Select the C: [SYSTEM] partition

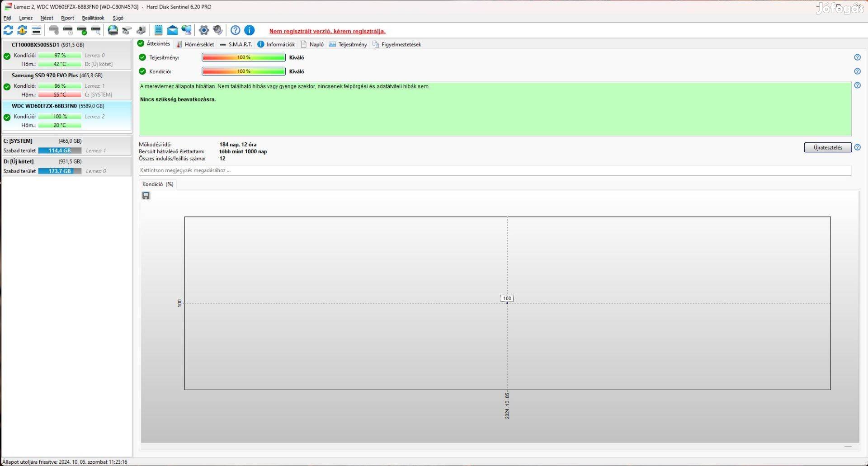[66, 146]
